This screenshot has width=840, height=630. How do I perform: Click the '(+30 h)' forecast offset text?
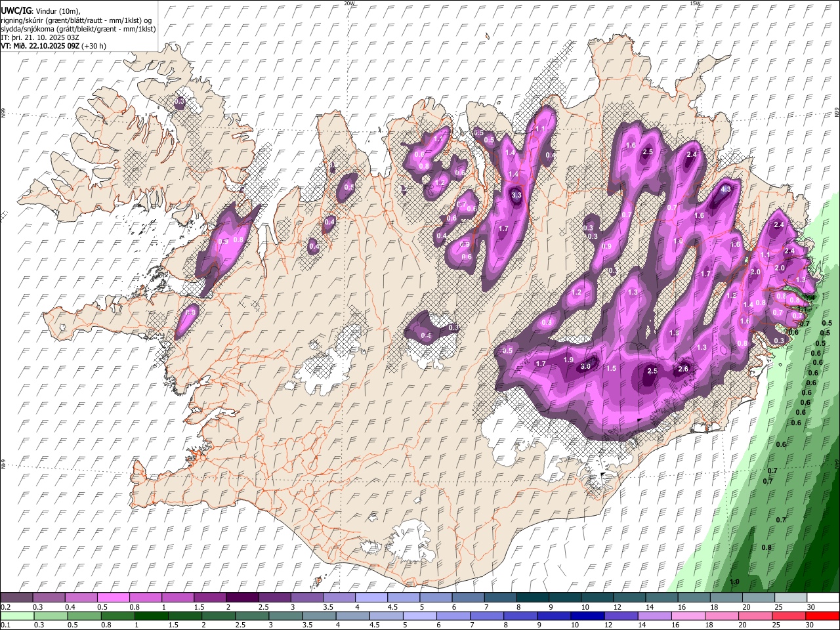pyautogui.click(x=94, y=46)
